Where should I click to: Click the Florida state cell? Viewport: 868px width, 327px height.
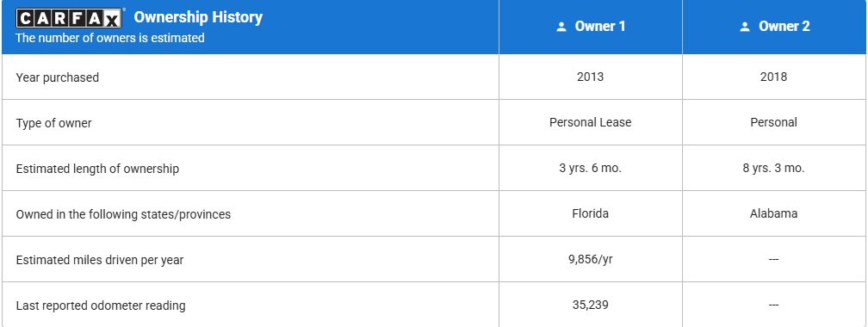pos(590,213)
